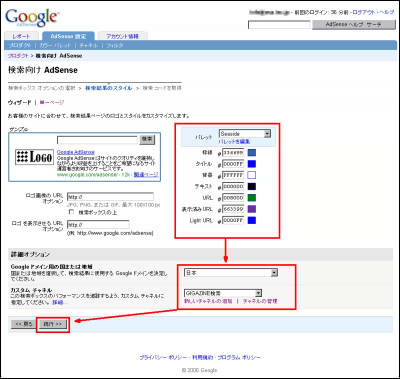Image resolution: width=400 pixels, height=379 pixels.
Task: Click the 関連ページ link in sample
Action: click(146, 174)
